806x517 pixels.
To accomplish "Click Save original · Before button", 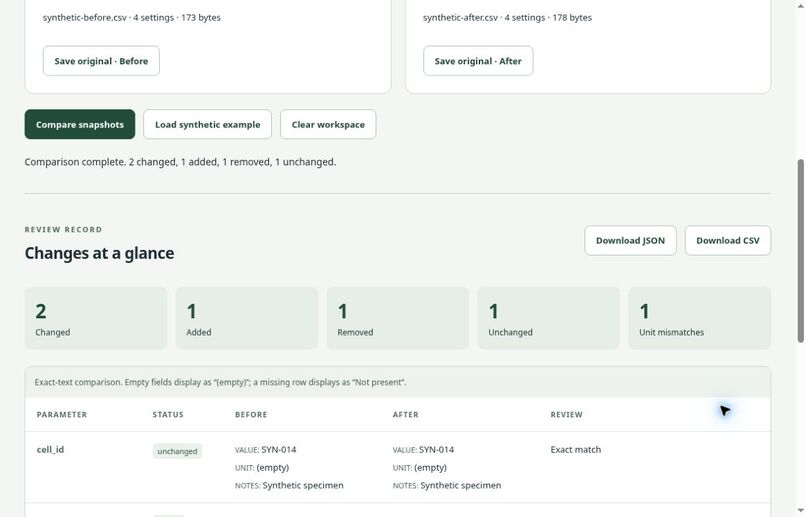I will 101,61.
